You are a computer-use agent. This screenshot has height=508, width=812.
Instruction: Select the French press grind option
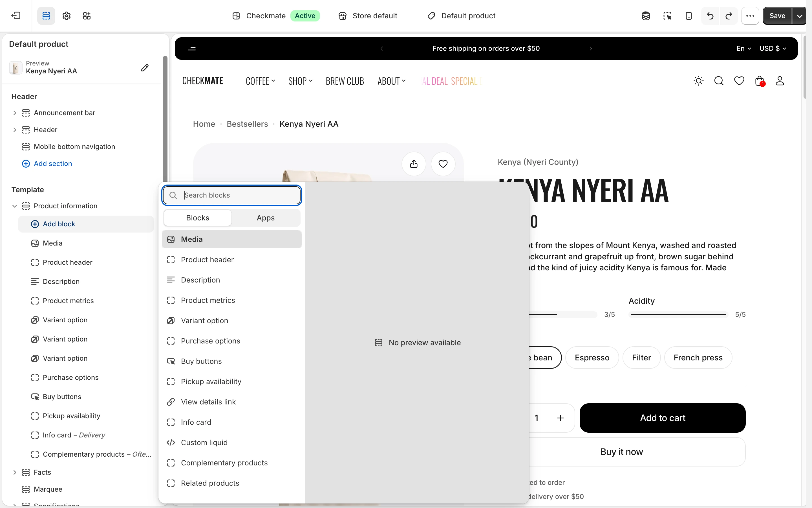tap(698, 358)
